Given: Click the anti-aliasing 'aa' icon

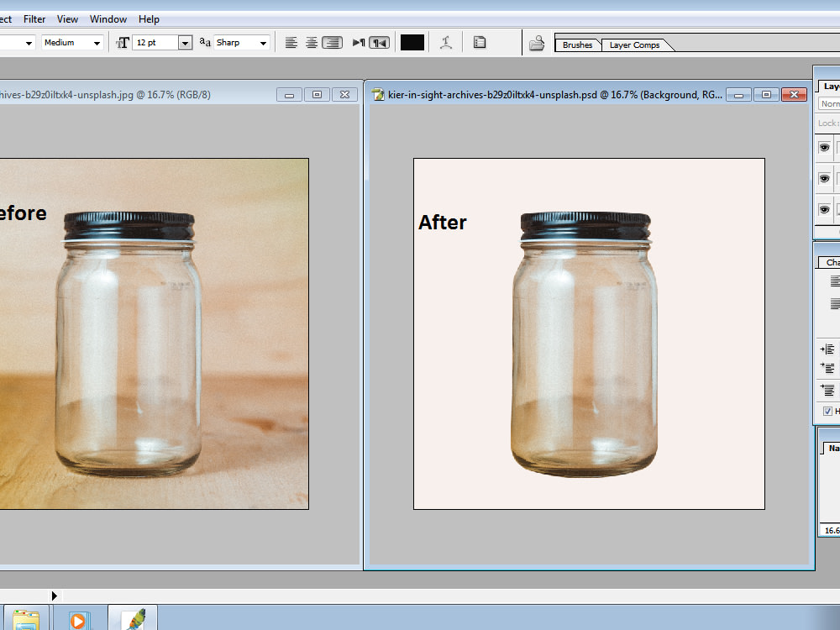Looking at the screenshot, I should click(x=205, y=42).
